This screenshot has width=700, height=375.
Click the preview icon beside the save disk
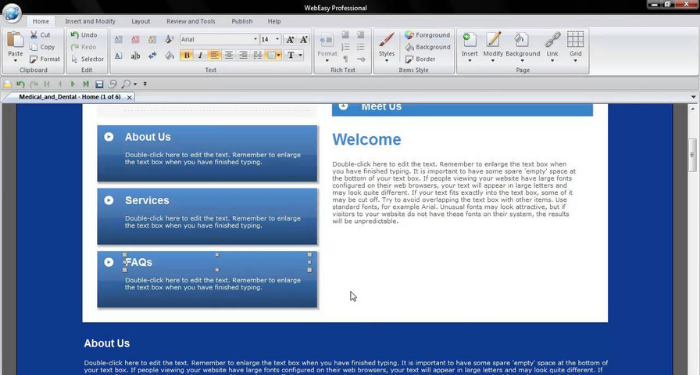tap(112, 83)
